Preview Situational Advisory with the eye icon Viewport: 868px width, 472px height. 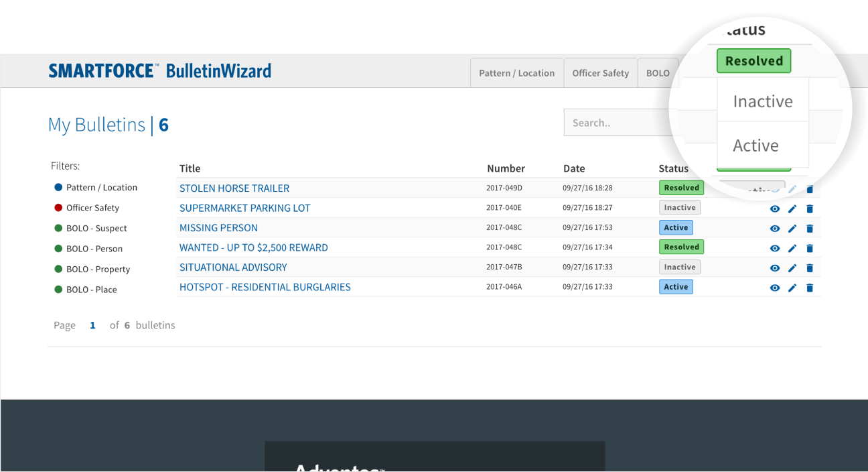[775, 268]
